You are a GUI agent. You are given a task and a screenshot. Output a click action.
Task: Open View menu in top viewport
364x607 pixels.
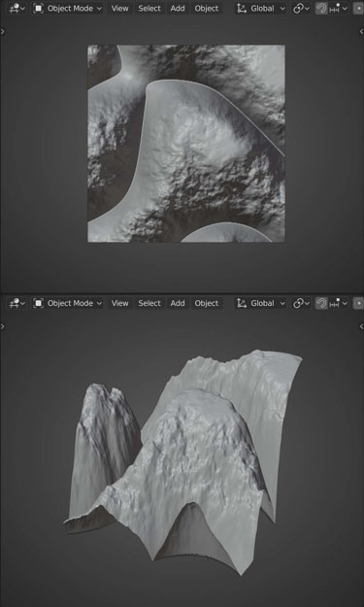pyautogui.click(x=120, y=8)
